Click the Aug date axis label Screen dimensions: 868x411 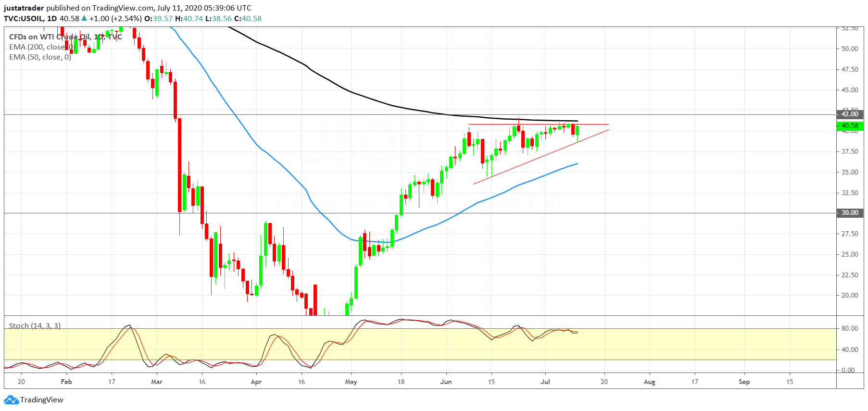click(650, 382)
